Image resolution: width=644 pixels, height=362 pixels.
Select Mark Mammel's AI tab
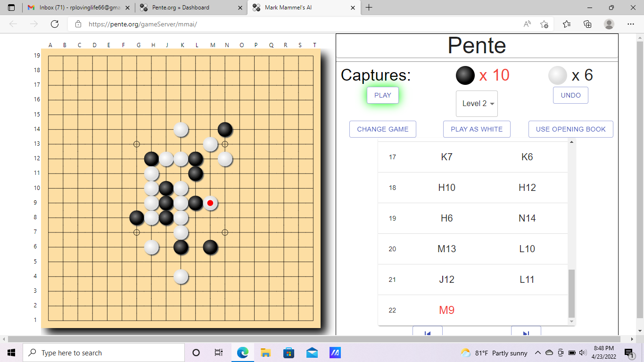(304, 8)
